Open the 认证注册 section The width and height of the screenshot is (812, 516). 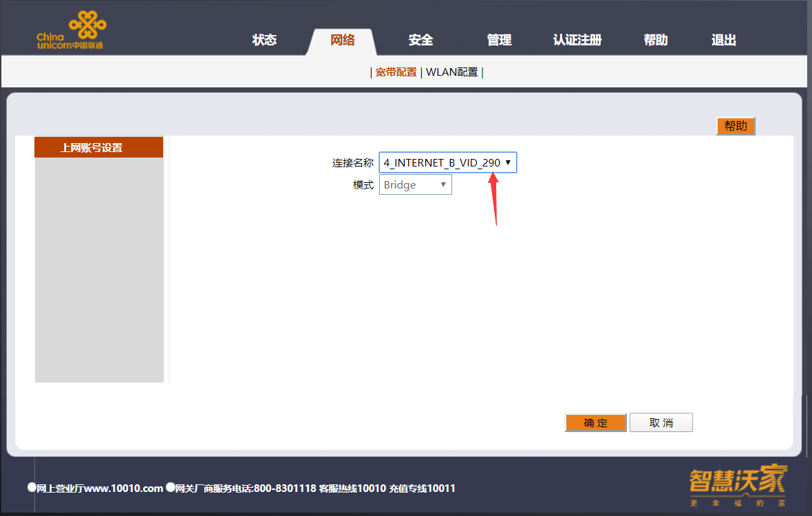pos(577,40)
